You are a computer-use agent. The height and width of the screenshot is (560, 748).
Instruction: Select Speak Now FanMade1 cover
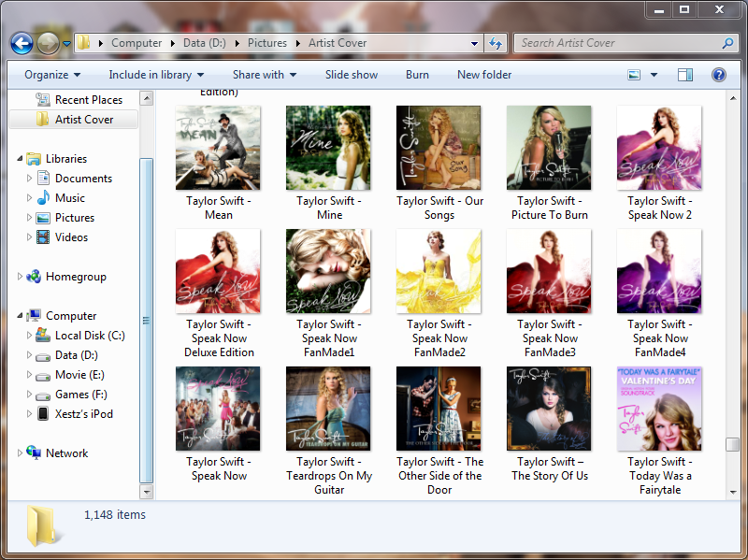[x=328, y=271]
